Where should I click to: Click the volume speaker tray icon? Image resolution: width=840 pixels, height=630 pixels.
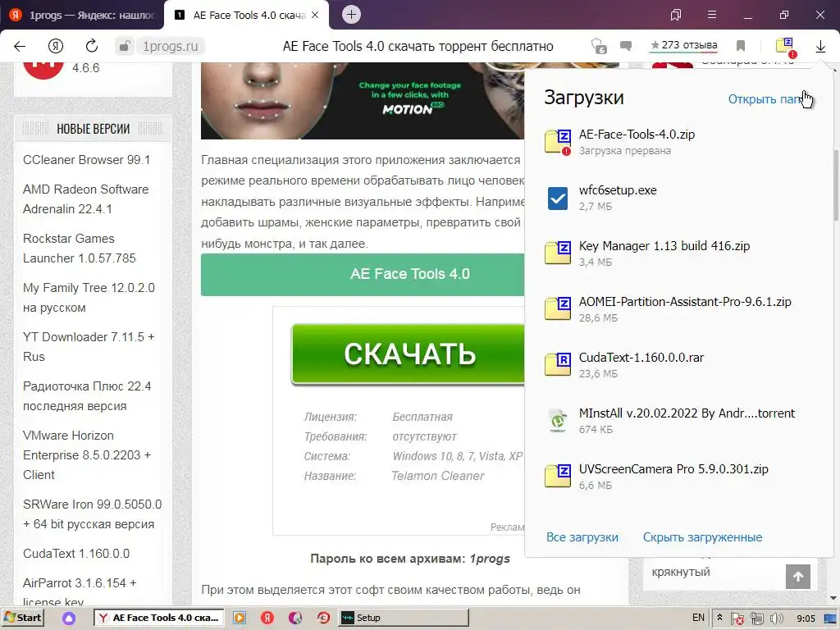click(776, 619)
